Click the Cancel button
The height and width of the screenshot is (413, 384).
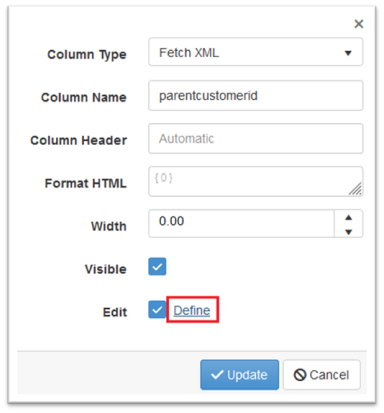322,375
